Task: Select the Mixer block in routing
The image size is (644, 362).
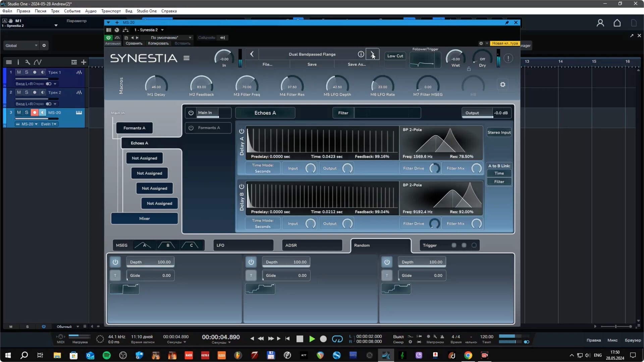Action: 144,219
